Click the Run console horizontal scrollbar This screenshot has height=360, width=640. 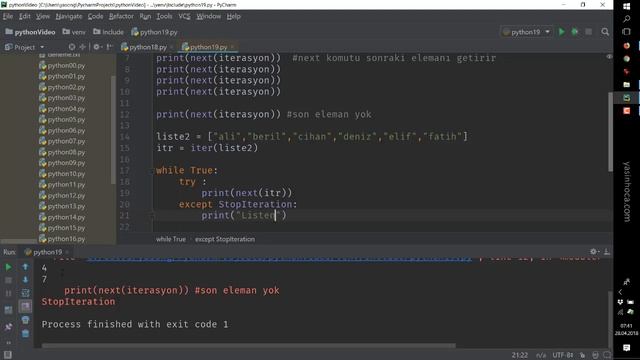[249, 345]
